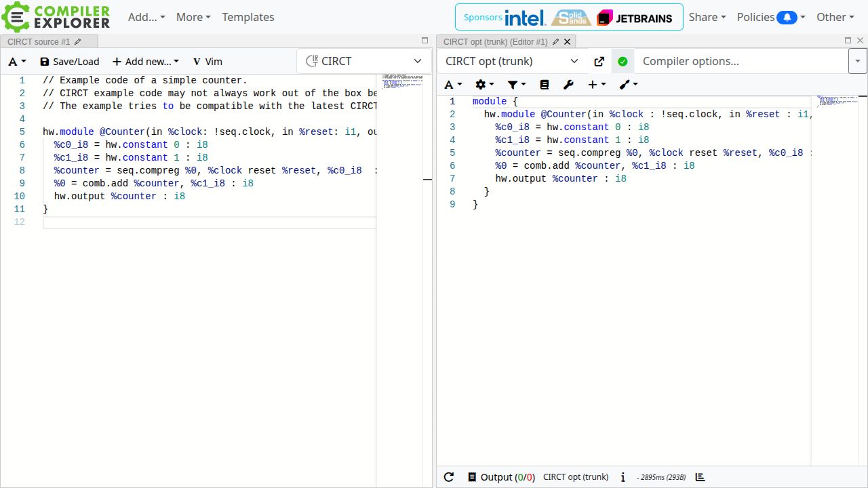Click the Compiler Explorer logo
The image size is (868, 488).
[x=56, y=17]
